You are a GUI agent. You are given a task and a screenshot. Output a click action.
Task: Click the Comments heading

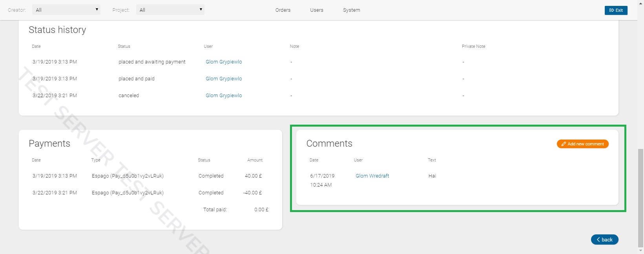click(329, 143)
